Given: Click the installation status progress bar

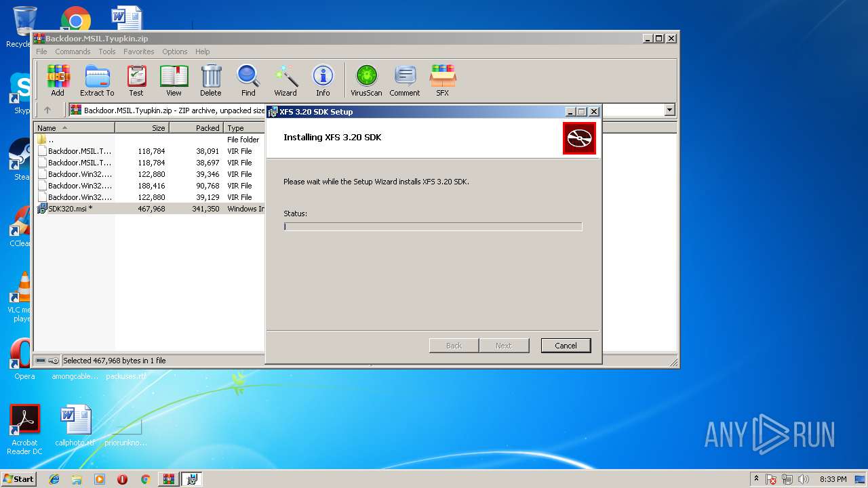Looking at the screenshot, I should click(433, 226).
